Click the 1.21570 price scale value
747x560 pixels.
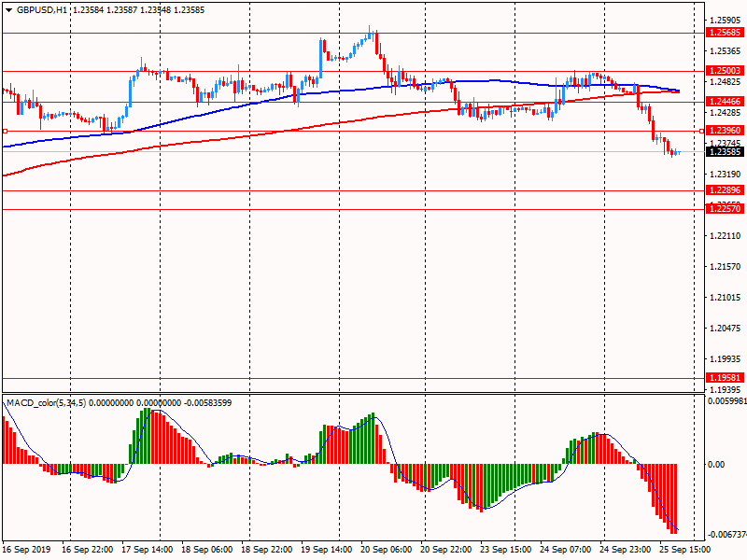(726, 267)
